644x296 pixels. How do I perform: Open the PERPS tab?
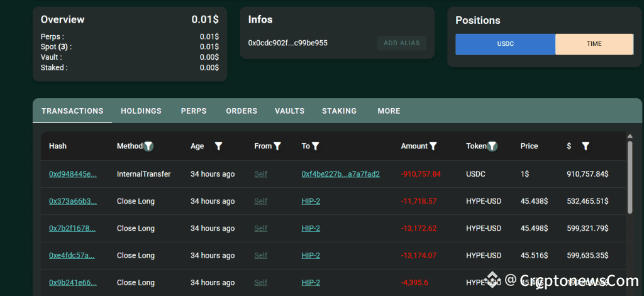pyautogui.click(x=194, y=111)
